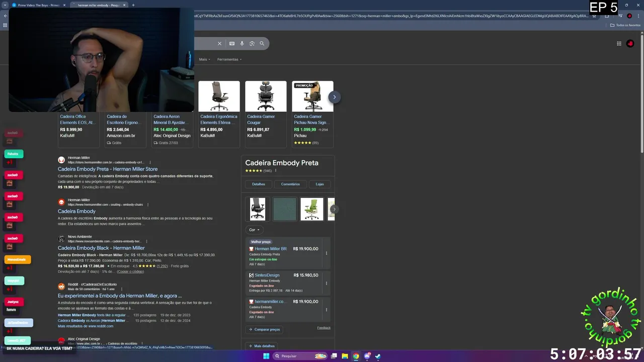Open a new Chrome tab
644x362 pixels.
(133, 5)
